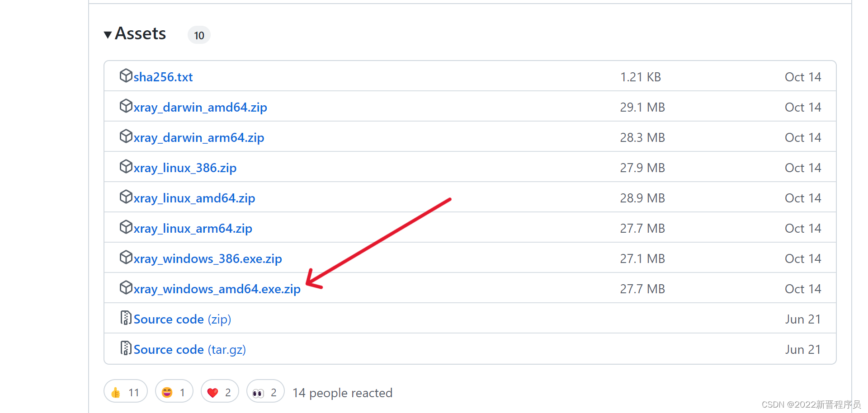The width and height of the screenshot is (868, 413).
Task: Collapse the Assets section triangle
Action: tap(108, 35)
